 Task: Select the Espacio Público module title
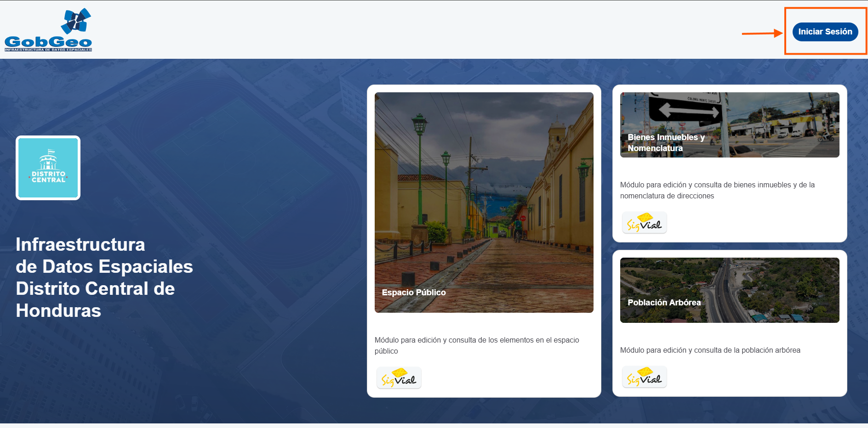tap(414, 293)
